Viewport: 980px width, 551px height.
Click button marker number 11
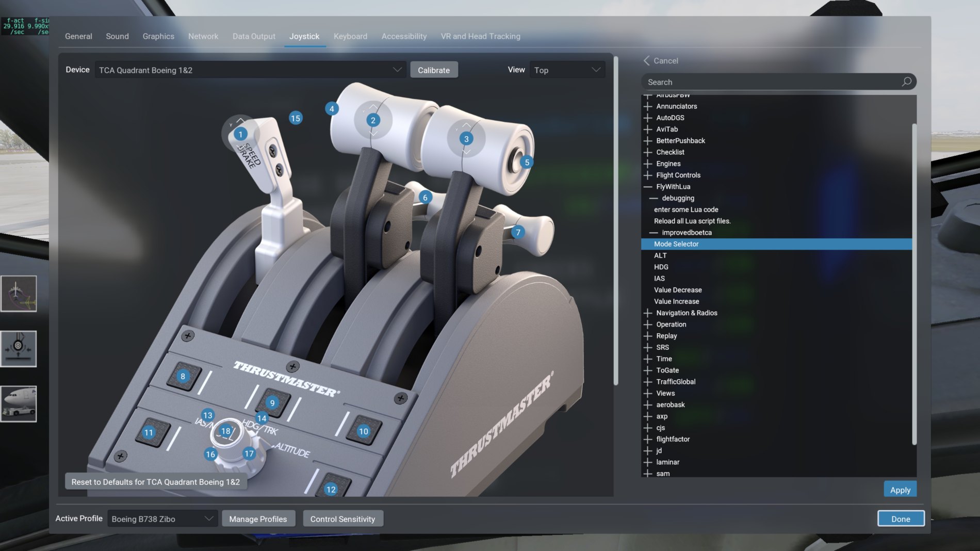[x=149, y=432]
